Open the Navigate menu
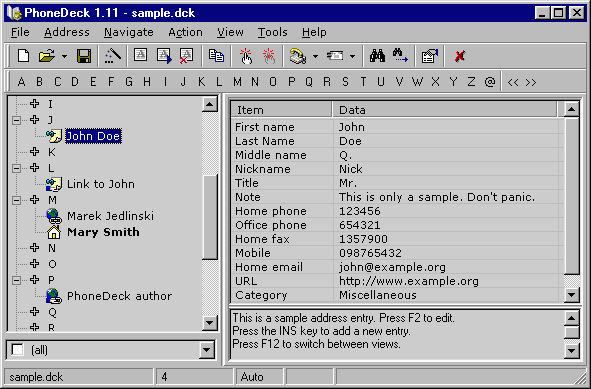Screen dimensions: 591x389 tap(129, 32)
